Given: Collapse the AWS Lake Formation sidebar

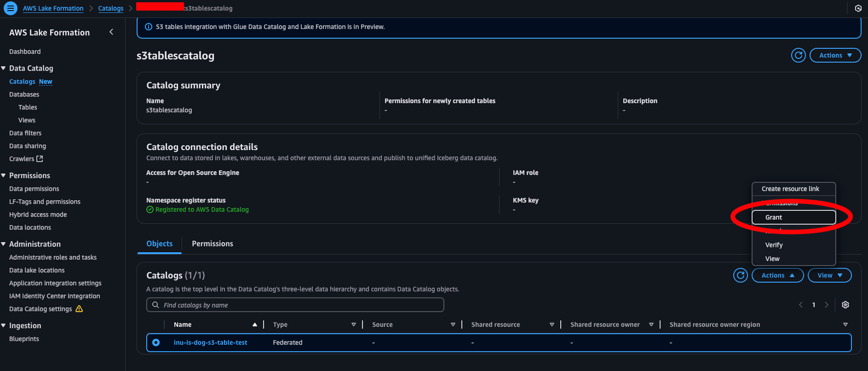Looking at the screenshot, I should [111, 32].
